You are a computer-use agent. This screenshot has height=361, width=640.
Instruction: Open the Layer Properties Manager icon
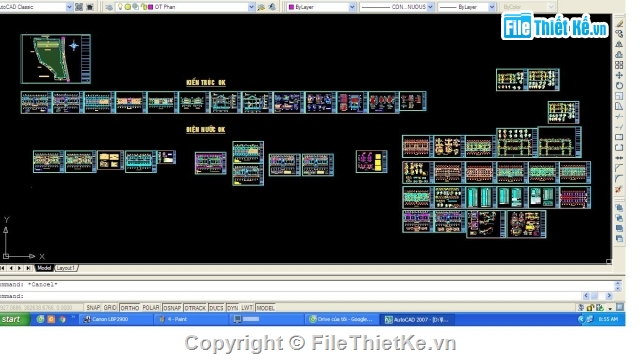coord(109,7)
